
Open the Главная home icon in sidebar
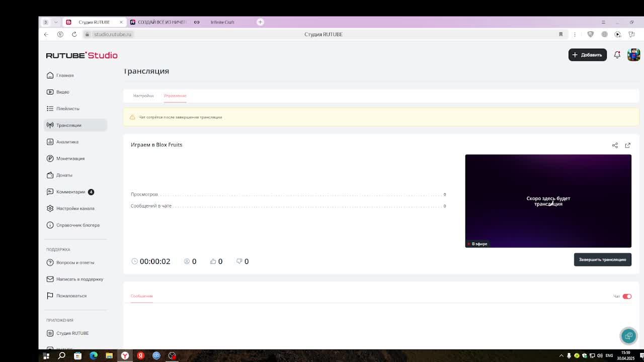(50, 75)
